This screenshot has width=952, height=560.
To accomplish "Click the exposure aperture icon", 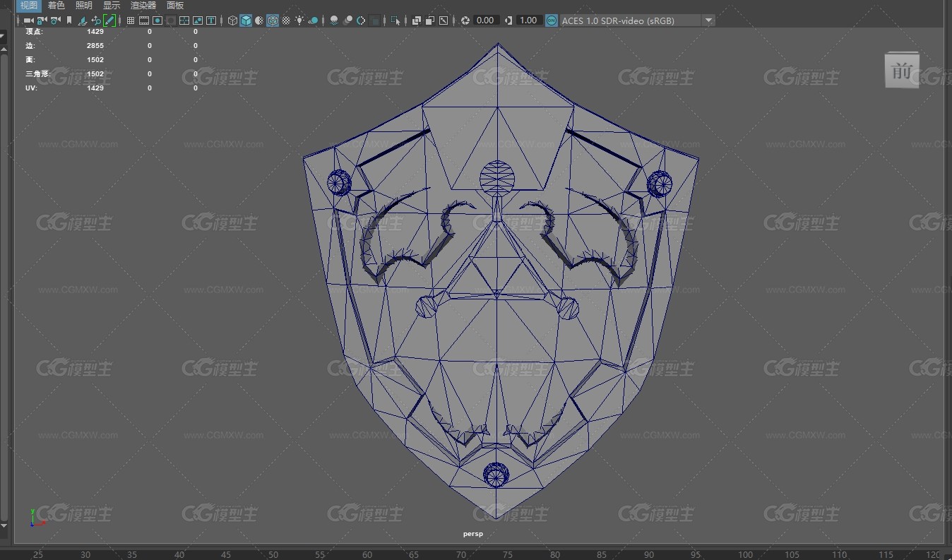I will [x=465, y=20].
